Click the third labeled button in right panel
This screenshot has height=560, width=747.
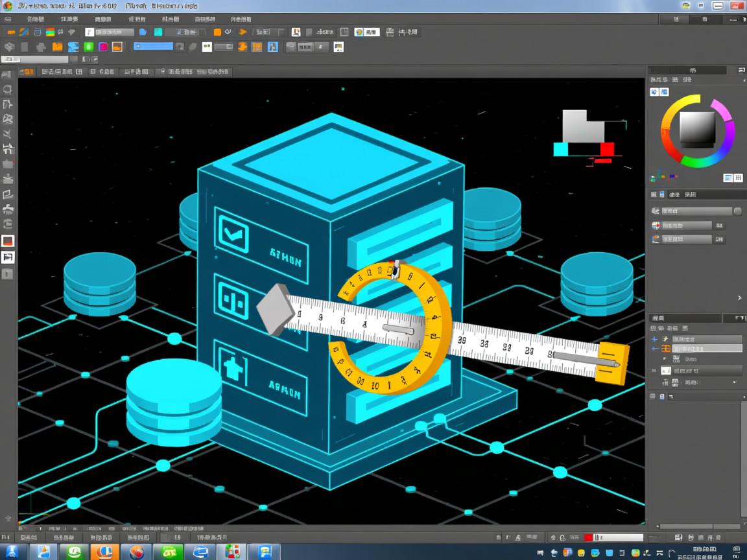coord(682,239)
